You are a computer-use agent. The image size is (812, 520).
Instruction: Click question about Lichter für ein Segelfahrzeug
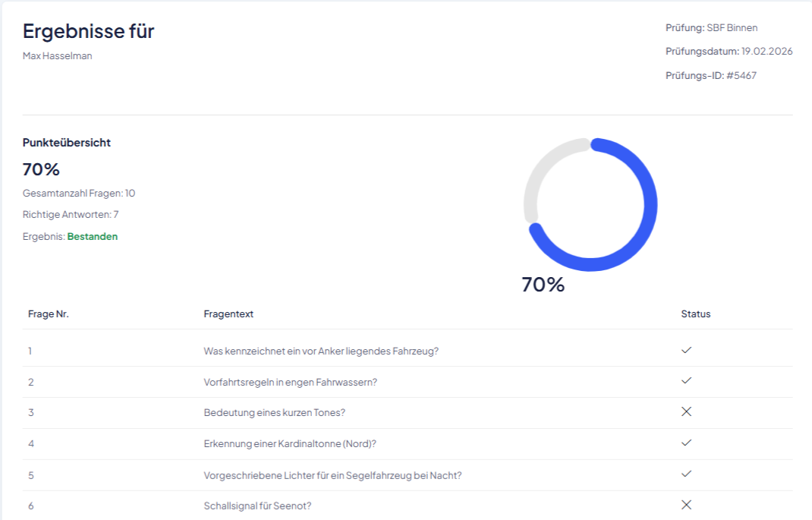(332, 475)
